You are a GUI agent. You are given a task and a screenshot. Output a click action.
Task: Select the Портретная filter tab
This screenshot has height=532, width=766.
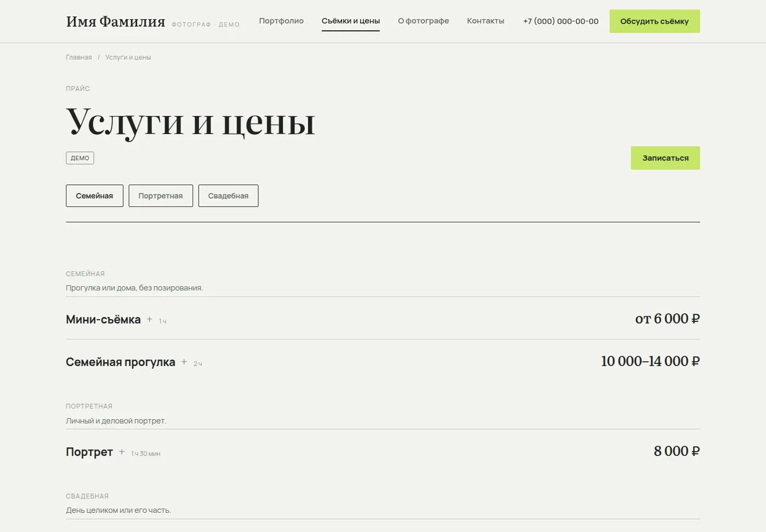coord(161,196)
